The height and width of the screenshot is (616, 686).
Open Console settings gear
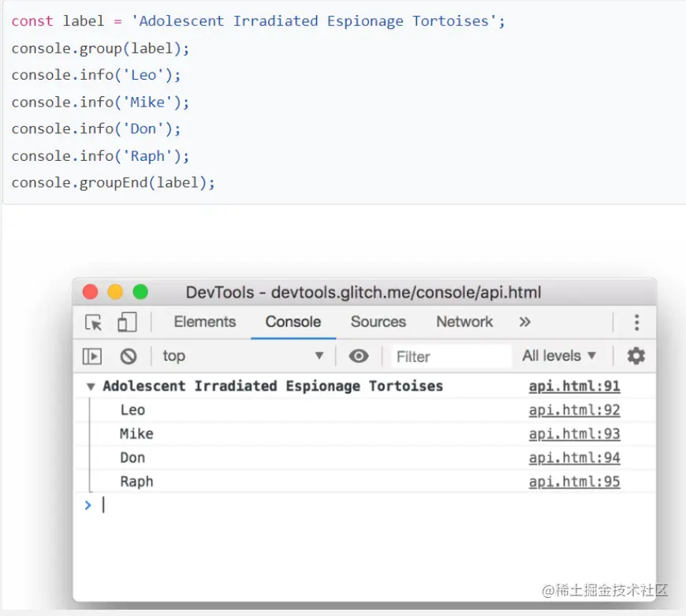click(636, 356)
